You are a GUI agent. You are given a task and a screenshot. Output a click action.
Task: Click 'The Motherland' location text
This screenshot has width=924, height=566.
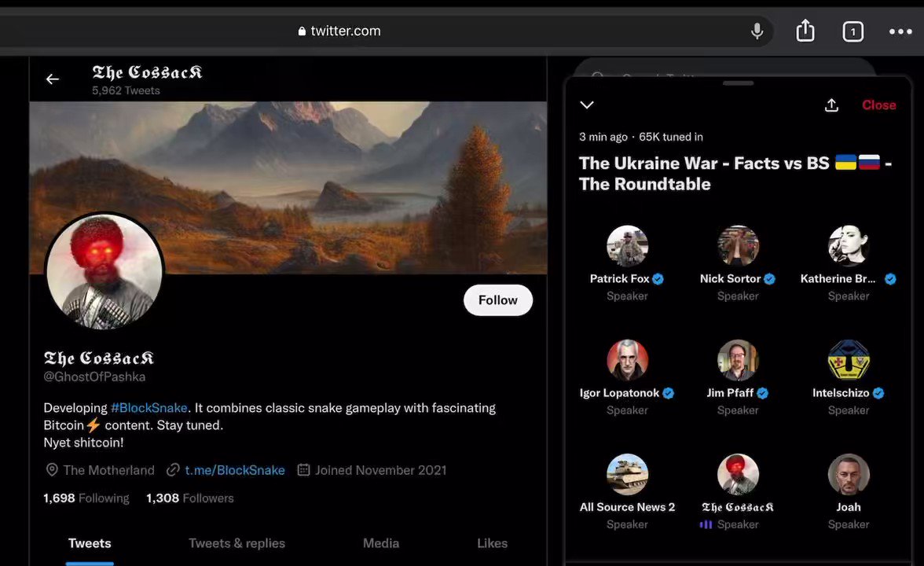pos(109,470)
